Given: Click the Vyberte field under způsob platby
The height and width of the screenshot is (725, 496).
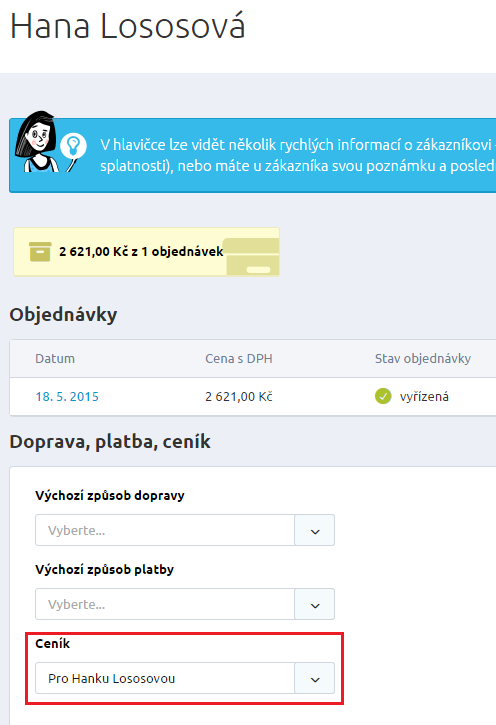Looking at the screenshot, I should click(x=165, y=604).
